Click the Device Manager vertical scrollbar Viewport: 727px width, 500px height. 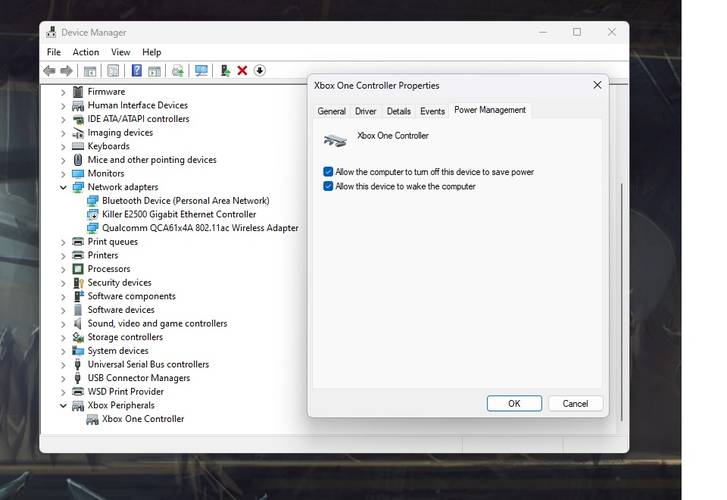622,301
